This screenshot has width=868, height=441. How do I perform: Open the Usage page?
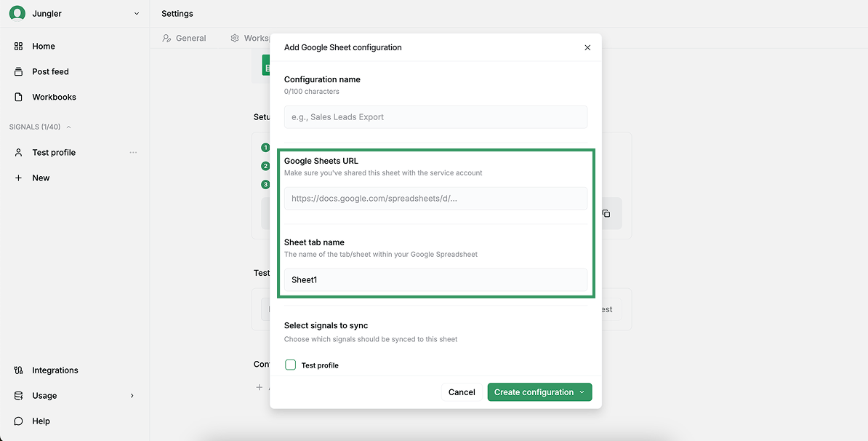(x=44, y=395)
